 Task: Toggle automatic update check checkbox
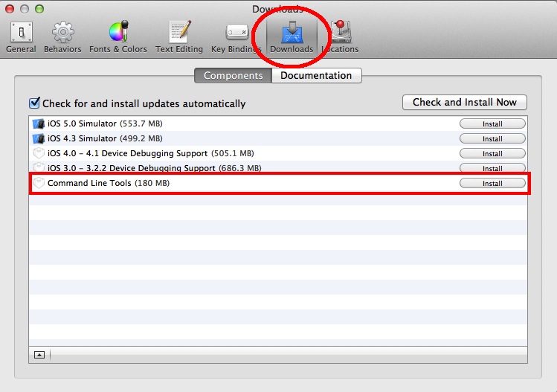(x=34, y=103)
